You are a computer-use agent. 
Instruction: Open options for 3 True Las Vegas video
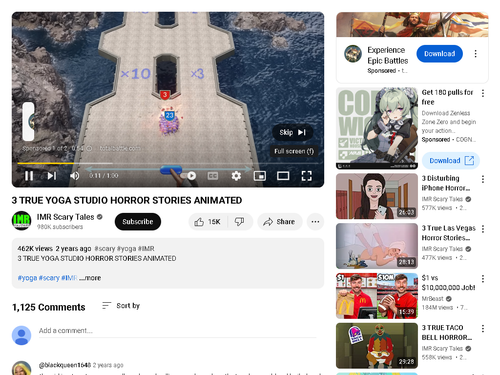point(483,229)
